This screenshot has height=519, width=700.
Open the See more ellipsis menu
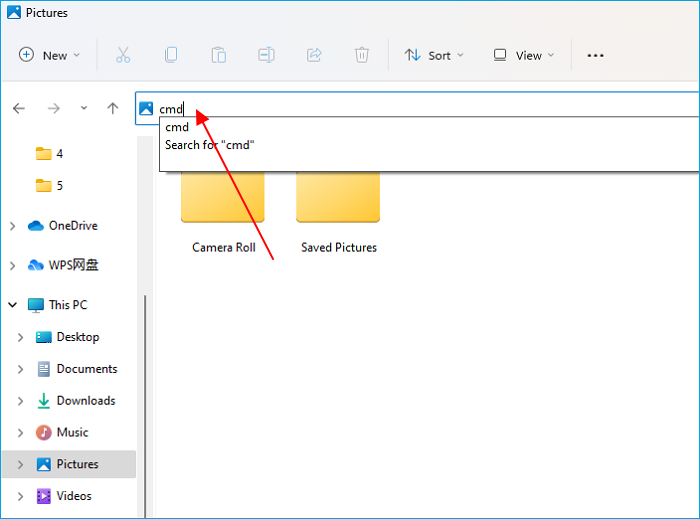[595, 55]
